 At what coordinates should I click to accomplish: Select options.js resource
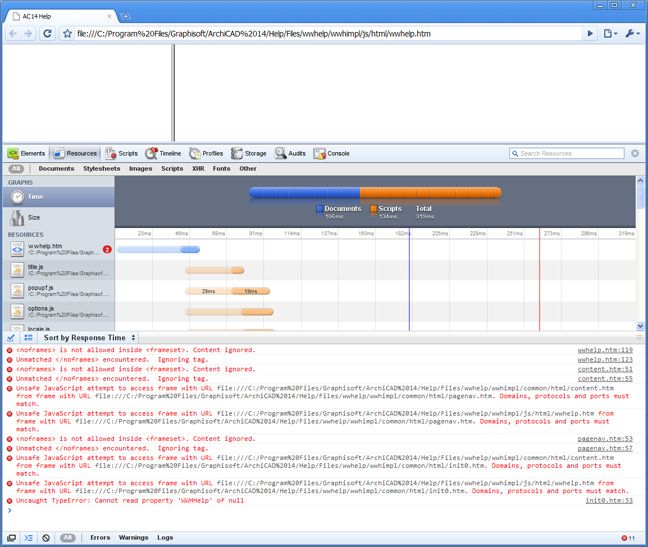59,312
